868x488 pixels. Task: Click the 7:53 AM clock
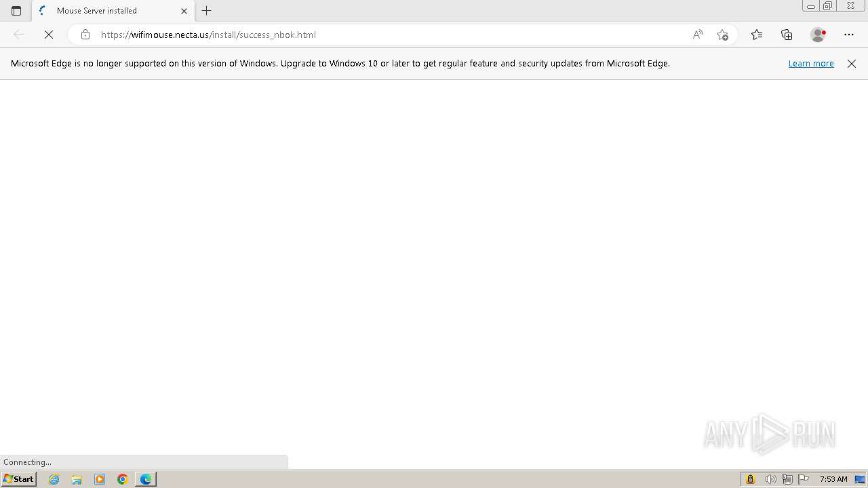pos(833,479)
